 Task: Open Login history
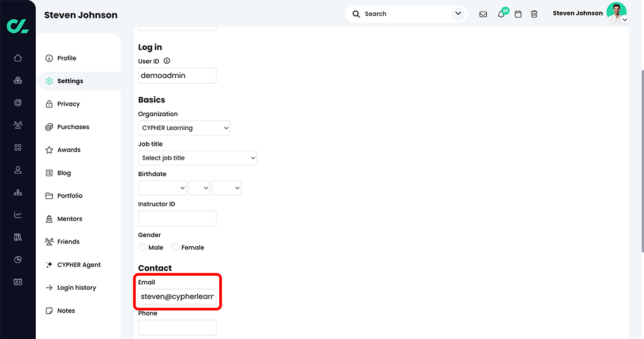click(76, 287)
